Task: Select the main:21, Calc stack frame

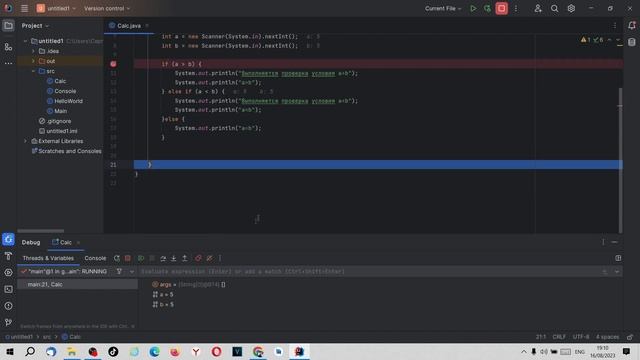Action: [x=78, y=284]
